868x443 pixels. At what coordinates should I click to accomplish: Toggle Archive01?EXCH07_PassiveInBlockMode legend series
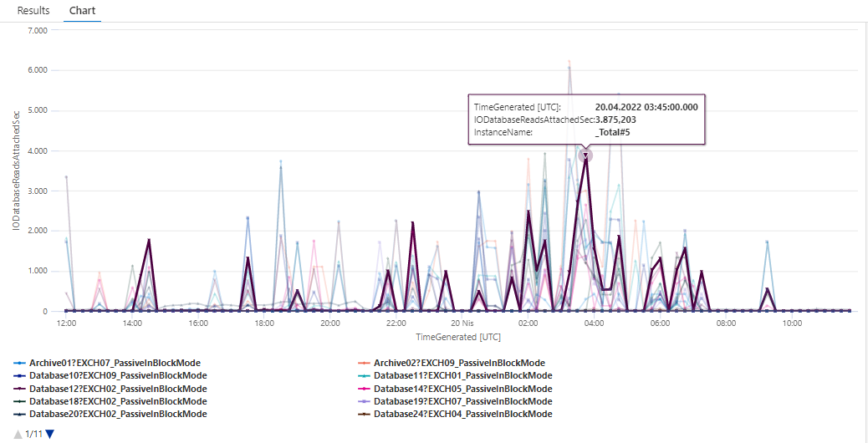(107, 363)
